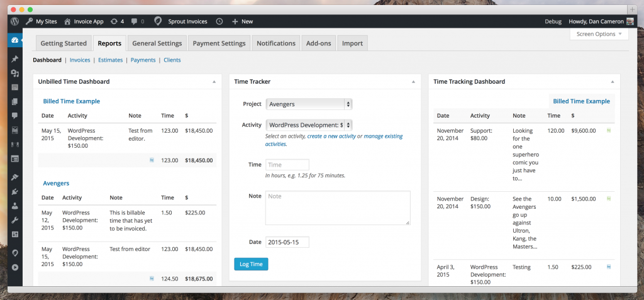Click into the Time input field
644x300 pixels.
287,165
